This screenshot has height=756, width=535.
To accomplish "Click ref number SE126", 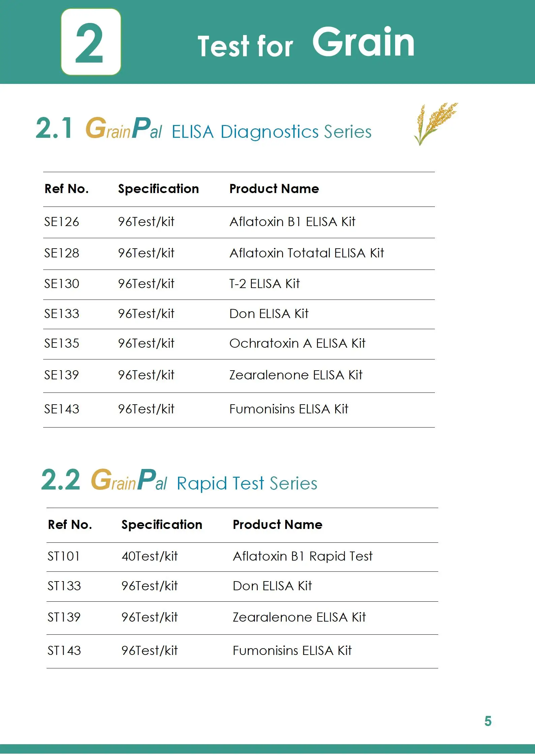I will 62,222.
